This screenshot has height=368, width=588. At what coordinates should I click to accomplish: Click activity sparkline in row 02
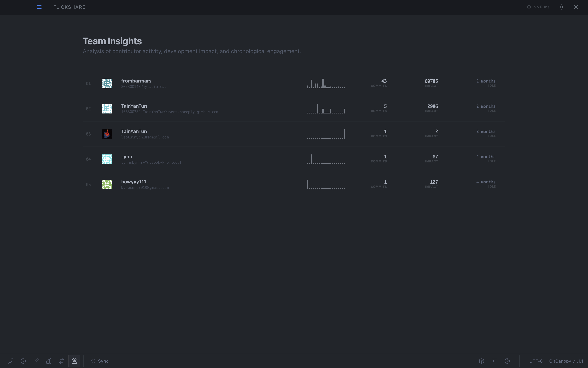tap(326, 109)
